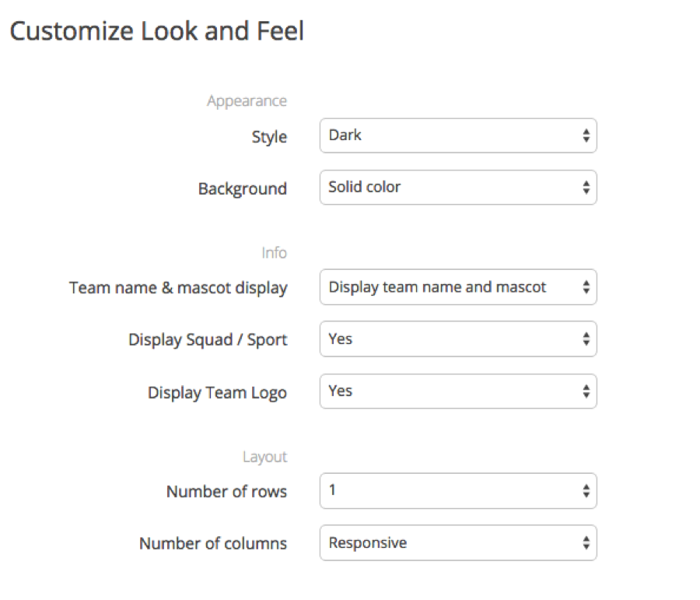The image size is (700, 600).
Task: Open the Display Squad / Sport dropdown
Action: point(458,339)
